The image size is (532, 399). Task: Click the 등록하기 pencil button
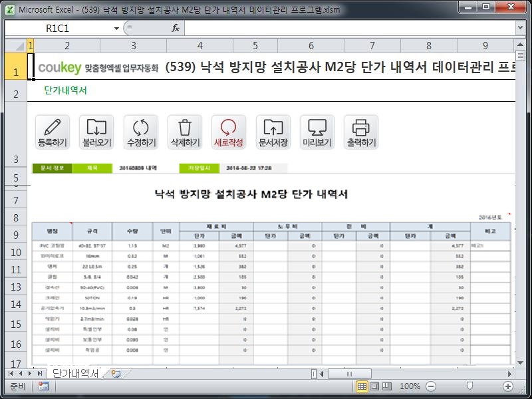coord(53,132)
